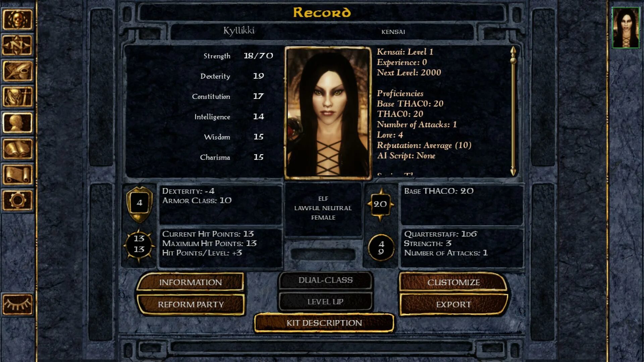Scroll down the character stats panel
This screenshot has width=644, height=362.
[x=512, y=172]
